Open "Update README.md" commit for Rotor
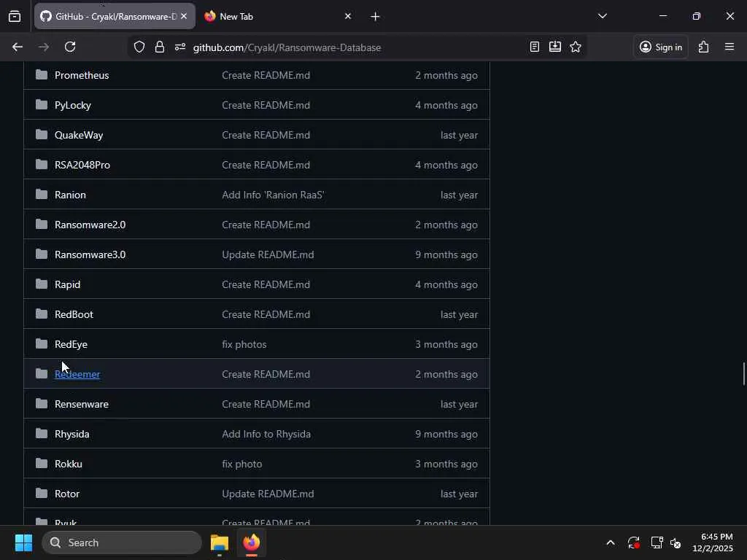Image resolution: width=747 pixels, height=560 pixels. point(268,494)
